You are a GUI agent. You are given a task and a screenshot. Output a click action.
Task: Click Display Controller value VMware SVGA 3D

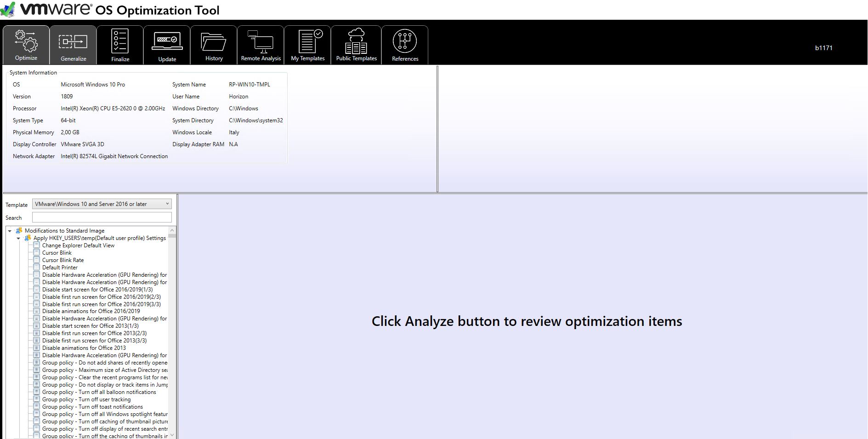pos(82,144)
